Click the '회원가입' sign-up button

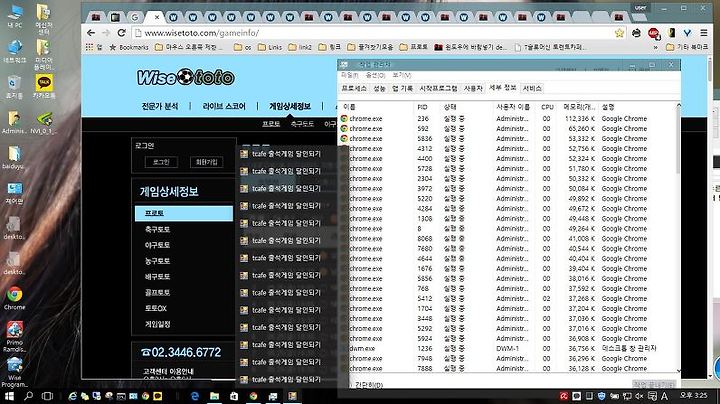pos(207,162)
